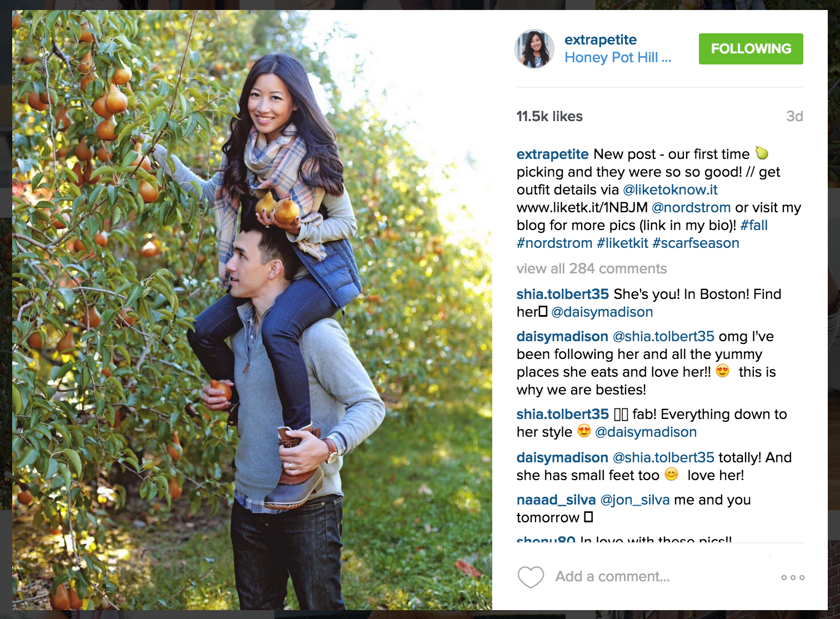The height and width of the screenshot is (619, 840).
Task: Open the Honey Pot Hill location link
Action: point(618,58)
